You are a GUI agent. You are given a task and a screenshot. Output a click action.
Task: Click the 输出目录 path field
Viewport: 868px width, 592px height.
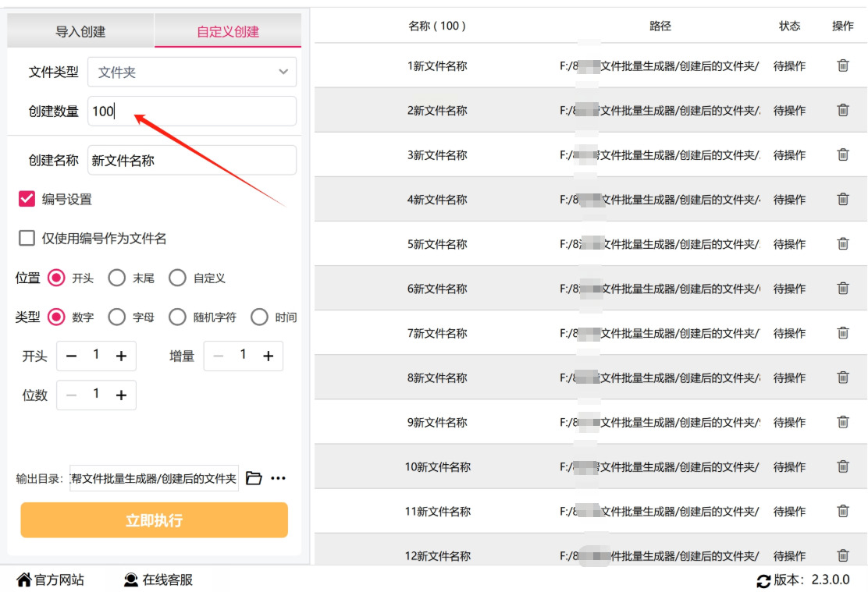pos(154,478)
